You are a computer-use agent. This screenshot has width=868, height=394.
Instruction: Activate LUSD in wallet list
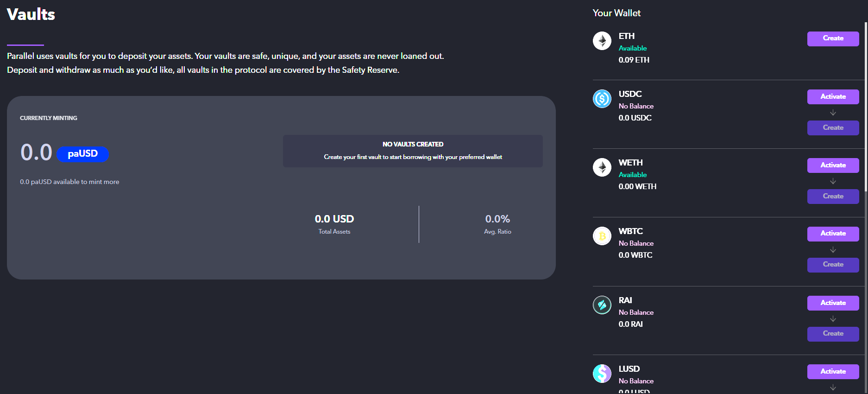pyautogui.click(x=833, y=372)
